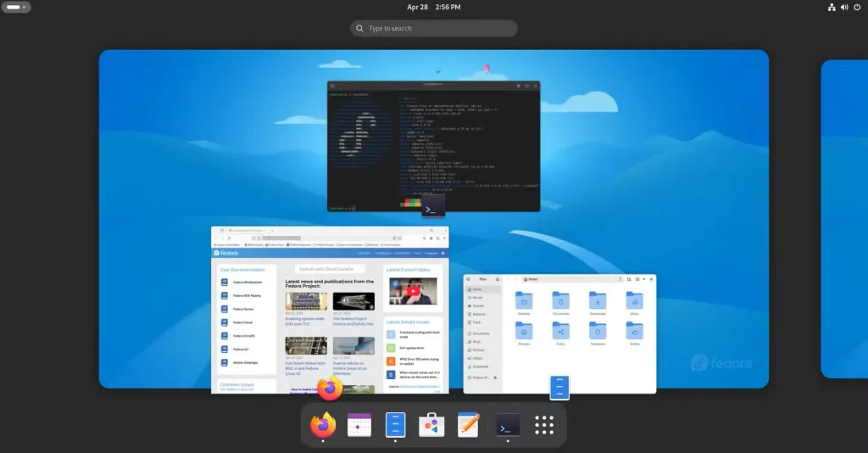Launch Text Editor from the dock
Image resolution: width=868 pixels, height=453 pixels.
pos(469,424)
